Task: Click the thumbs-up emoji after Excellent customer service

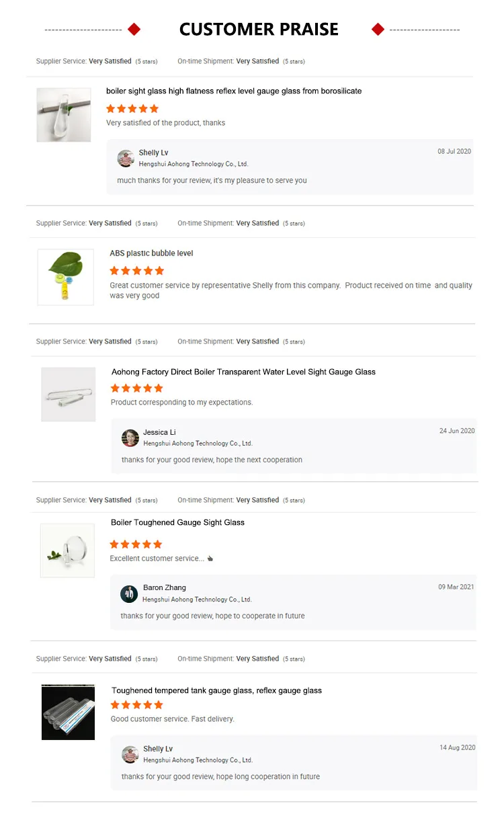Action: [210, 559]
